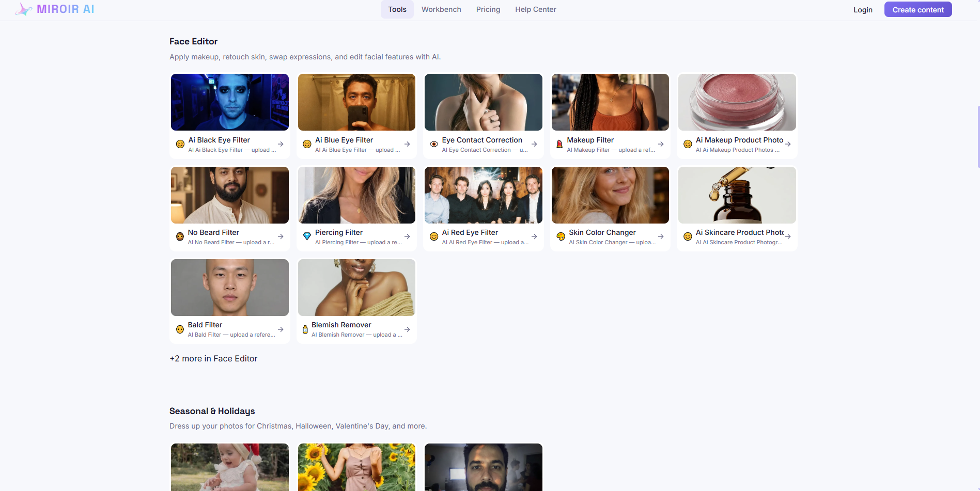980x491 pixels.
Task: Click the 'Seasonal & Holidays' section heading
Action: 212,411
